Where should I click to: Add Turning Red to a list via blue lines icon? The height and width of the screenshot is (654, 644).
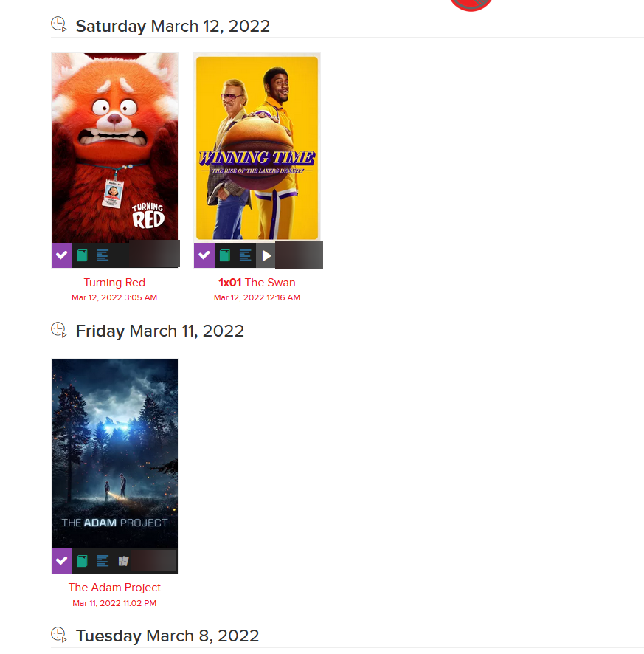coord(103,255)
